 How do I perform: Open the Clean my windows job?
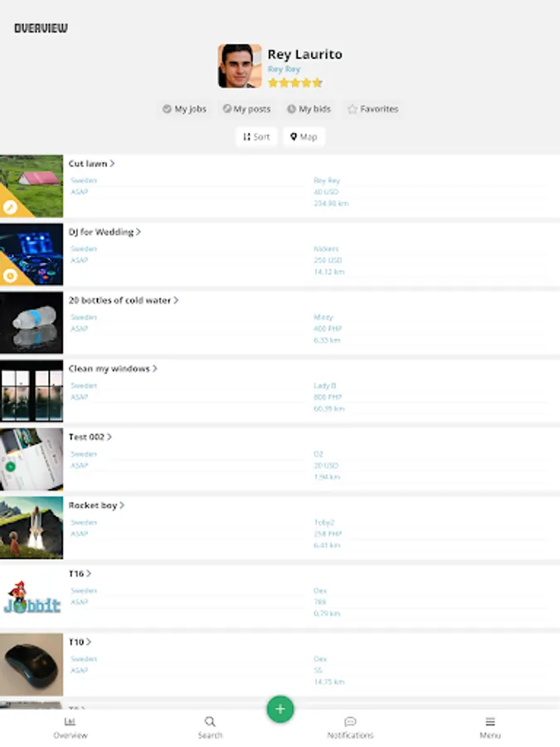tap(113, 369)
